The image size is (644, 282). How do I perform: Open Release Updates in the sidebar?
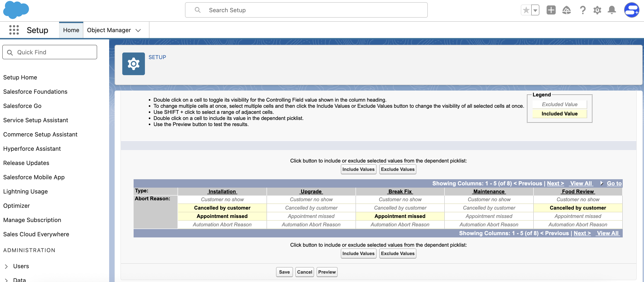coord(26,163)
